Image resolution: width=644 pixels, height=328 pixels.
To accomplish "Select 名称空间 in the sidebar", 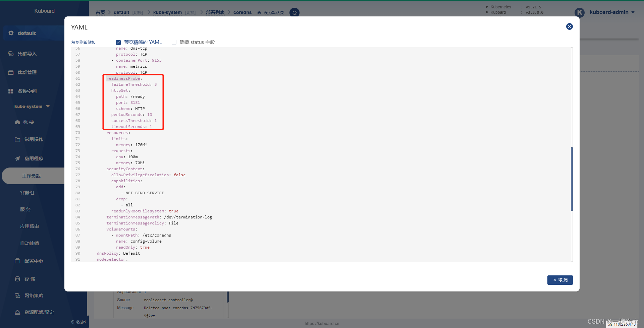I will coord(26,91).
